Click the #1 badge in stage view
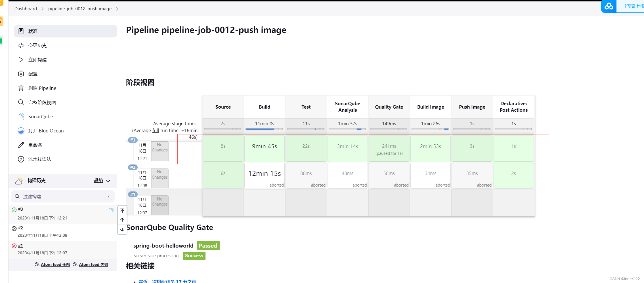 [133, 194]
